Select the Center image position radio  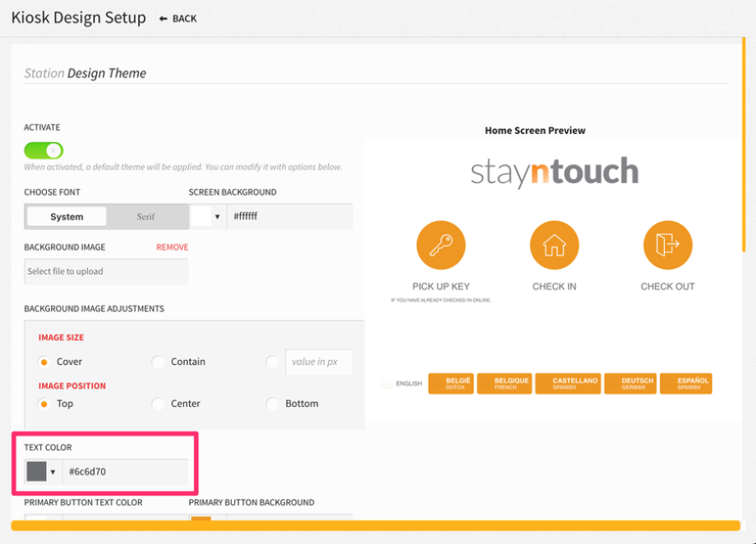[158, 403]
